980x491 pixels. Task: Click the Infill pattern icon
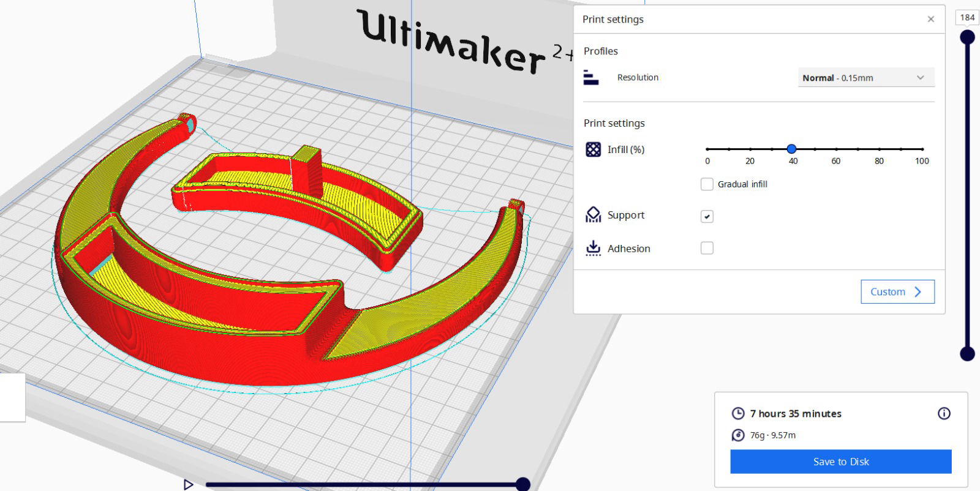(594, 149)
